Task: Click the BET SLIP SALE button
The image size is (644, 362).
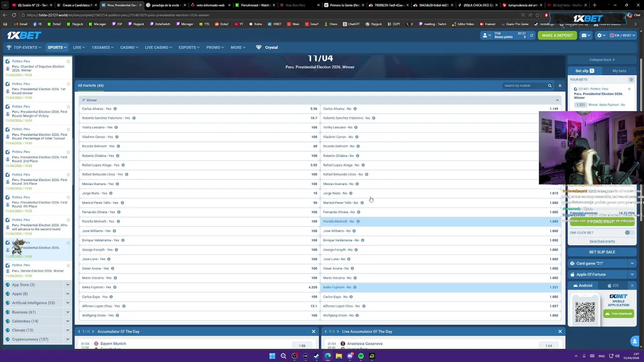Action: coord(602,252)
